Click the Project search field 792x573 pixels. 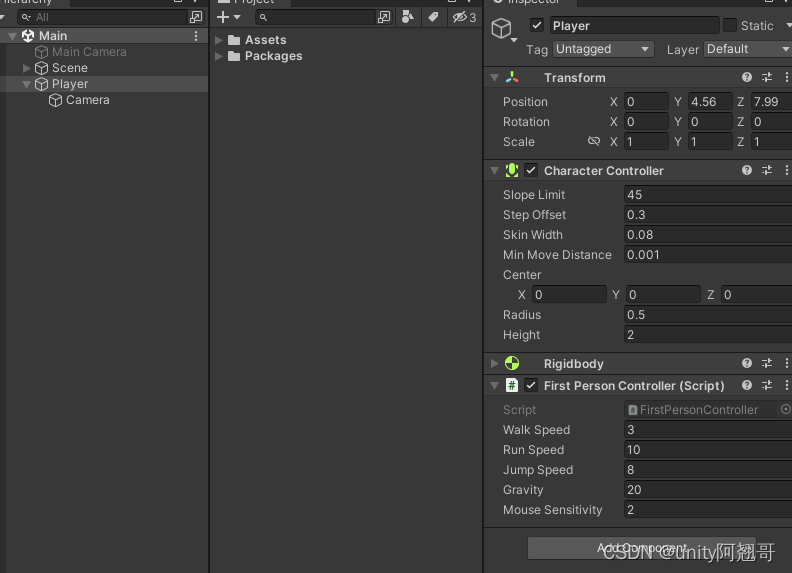[316, 17]
